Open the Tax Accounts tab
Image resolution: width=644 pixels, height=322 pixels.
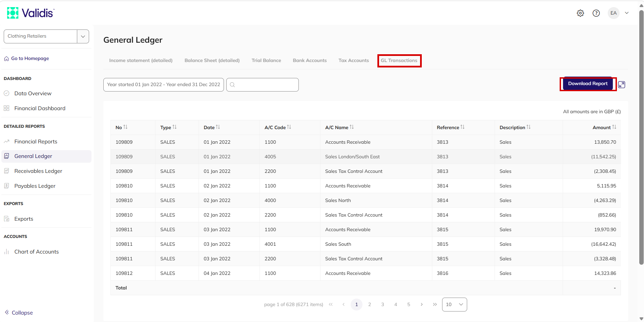[x=354, y=61]
